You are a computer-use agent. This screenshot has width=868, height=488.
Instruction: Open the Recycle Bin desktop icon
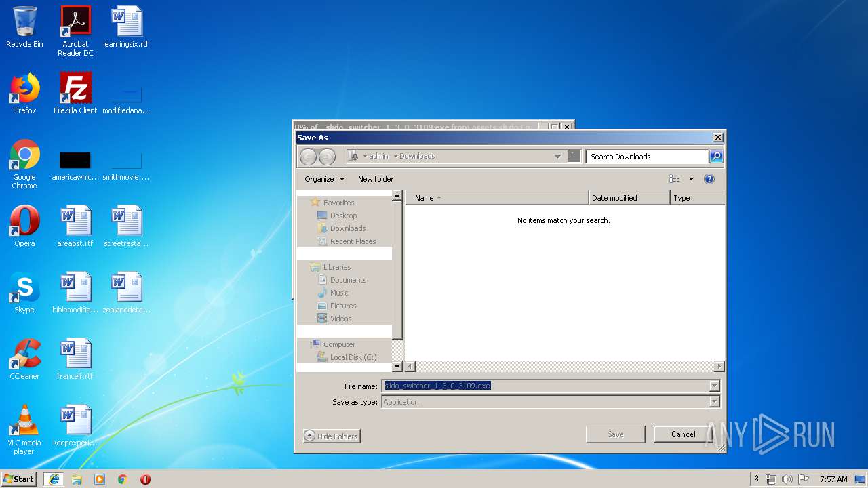click(24, 27)
